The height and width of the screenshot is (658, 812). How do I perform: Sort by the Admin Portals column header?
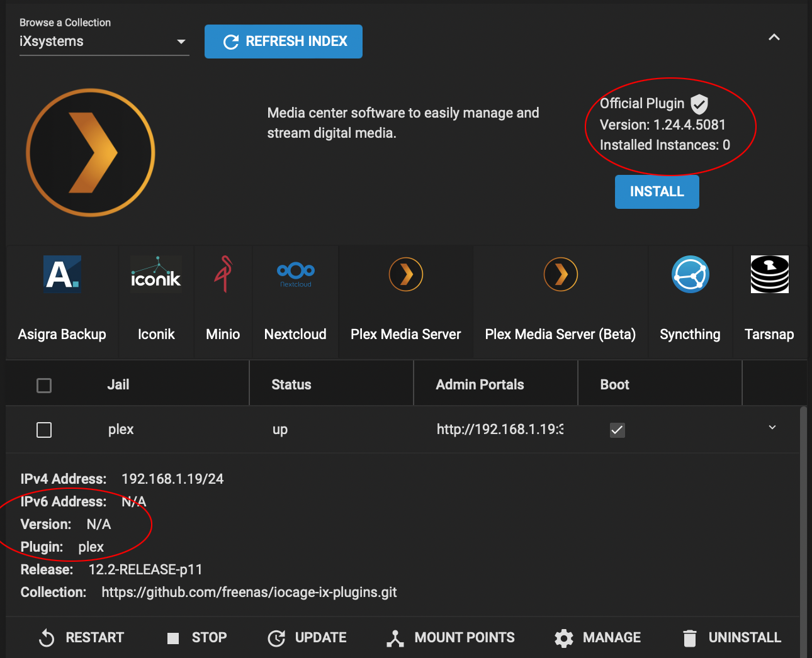(x=480, y=385)
